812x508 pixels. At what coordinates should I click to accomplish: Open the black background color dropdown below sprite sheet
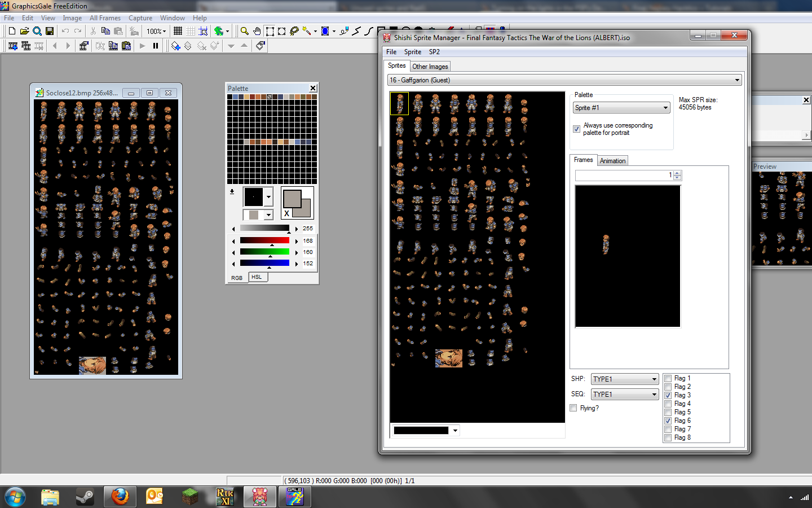455,431
